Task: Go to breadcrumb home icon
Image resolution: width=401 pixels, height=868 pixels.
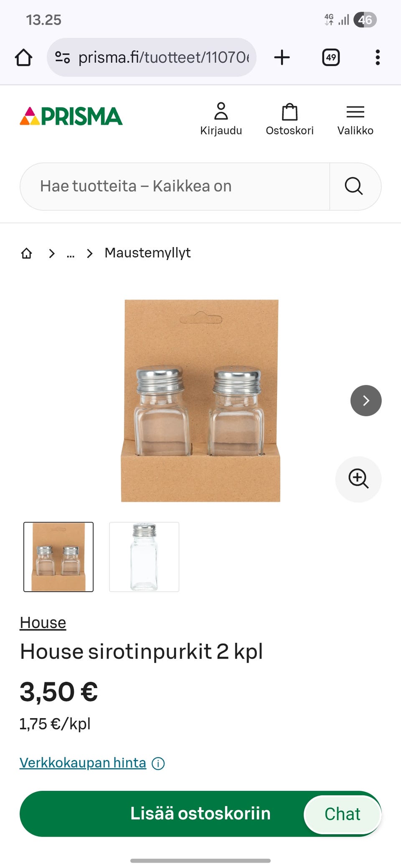Action: click(26, 253)
